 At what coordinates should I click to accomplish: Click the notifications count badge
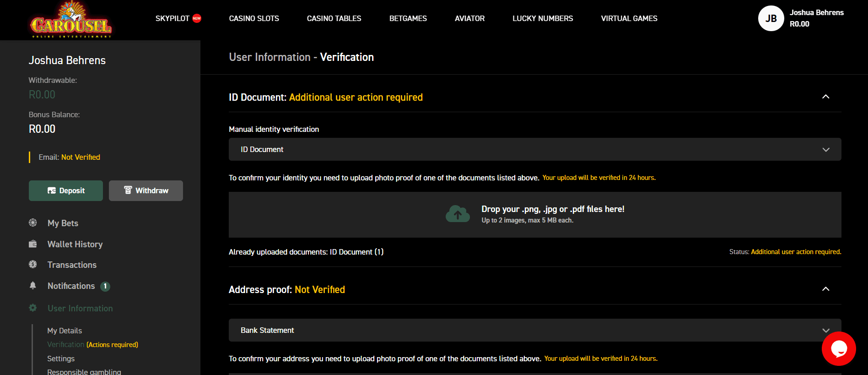[105, 286]
